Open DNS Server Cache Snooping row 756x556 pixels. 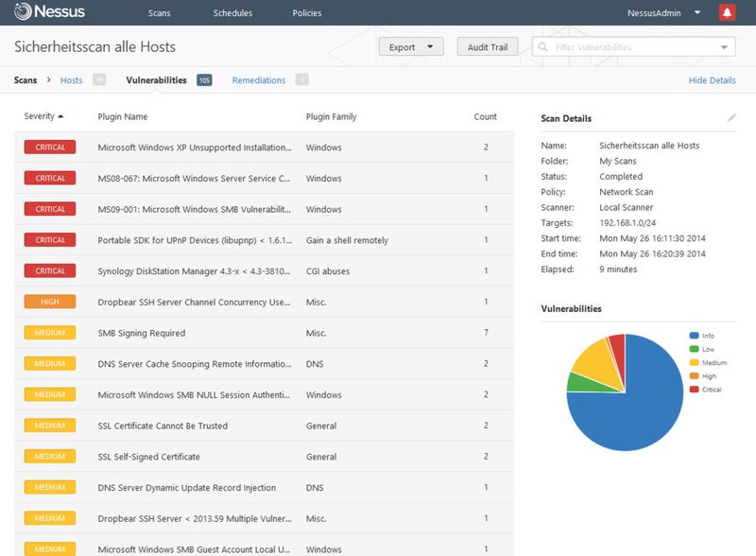coord(264,363)
